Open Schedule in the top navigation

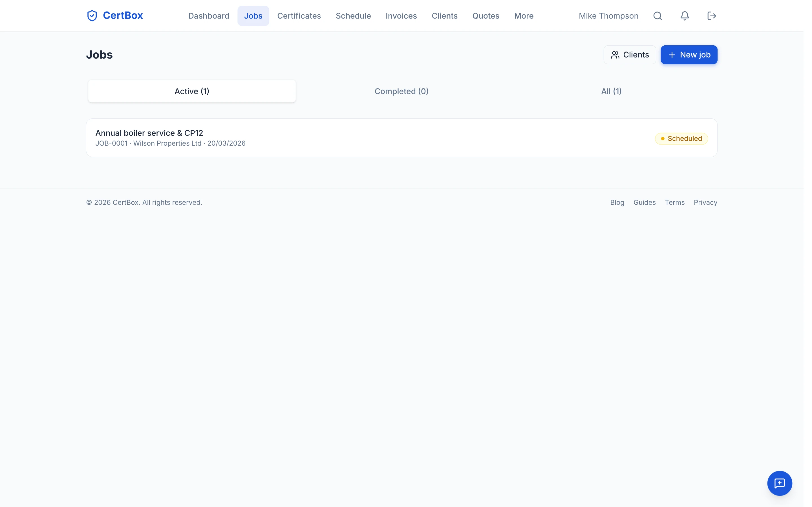[353, 16]
